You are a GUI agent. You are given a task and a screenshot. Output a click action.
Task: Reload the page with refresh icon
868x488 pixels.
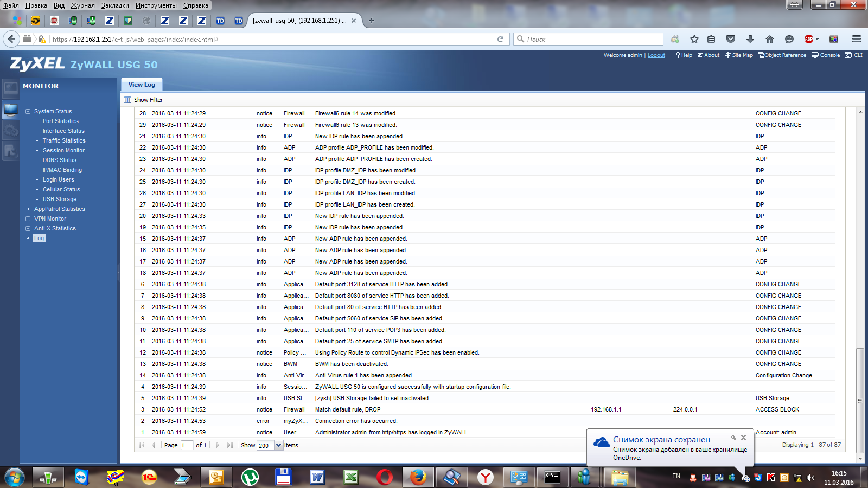tap(501, 39)
